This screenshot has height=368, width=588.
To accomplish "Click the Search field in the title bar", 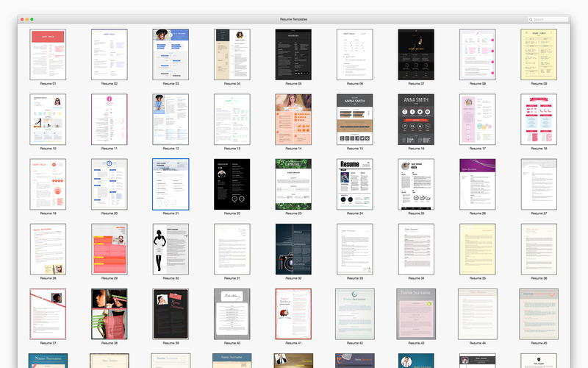I will [x=548, y=19].
